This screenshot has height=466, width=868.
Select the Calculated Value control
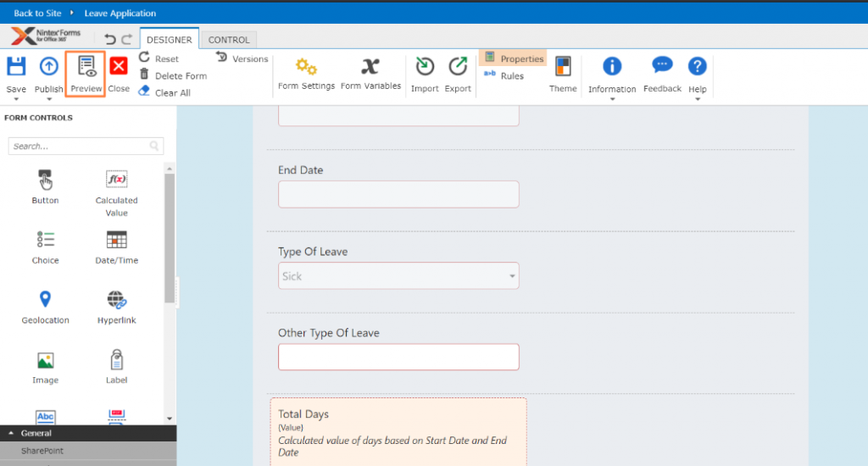coord(116,180)
